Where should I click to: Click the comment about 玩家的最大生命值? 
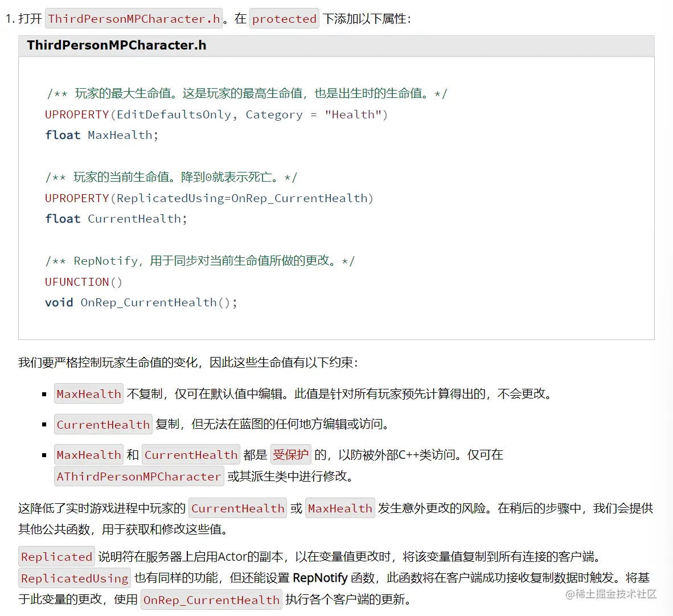(x=247, y=93)
